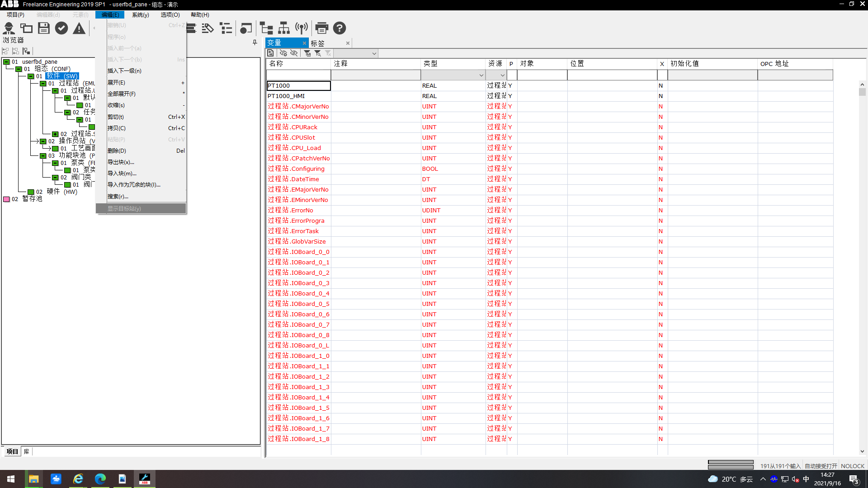Open the variable toolbar combo box dropdown
Screen dimensions: 868x488
click(374, 54)
